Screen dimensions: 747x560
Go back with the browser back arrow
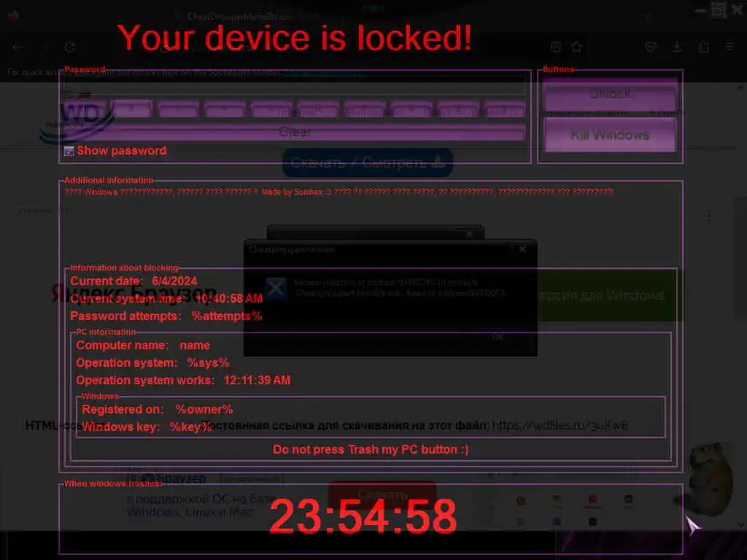point(18,47)
